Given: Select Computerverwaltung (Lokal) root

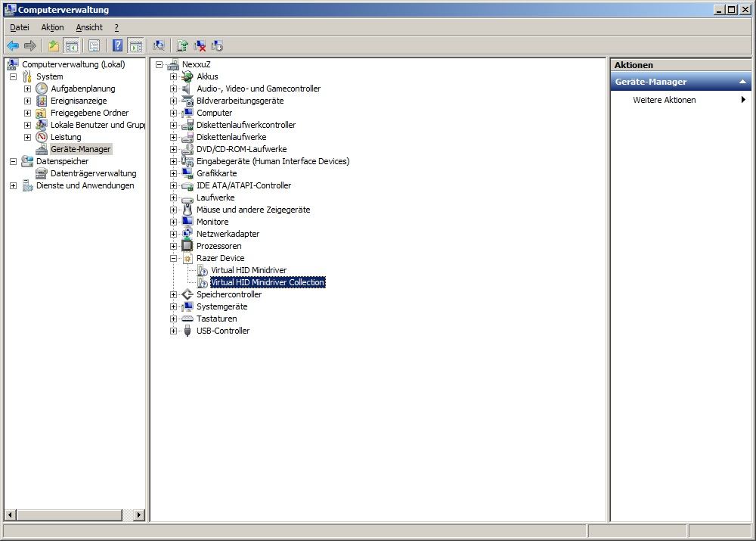Looking at the screenshot, I should tap(73, 64).
